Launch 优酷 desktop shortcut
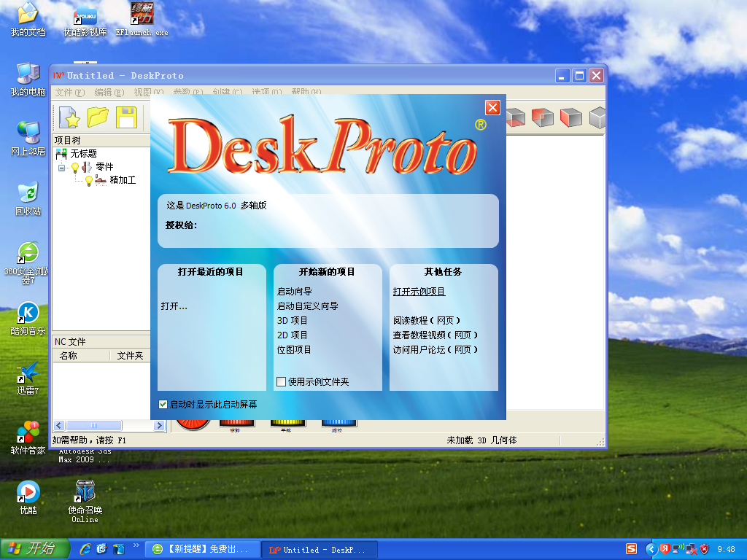This screenshot has height=560, width=747. pyautogui.click(x=28, y=497)
